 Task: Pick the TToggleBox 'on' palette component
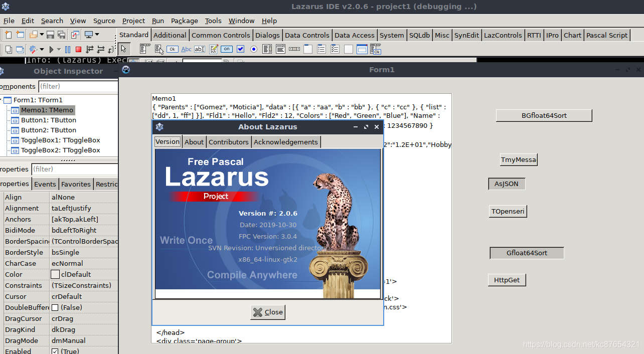(x=227, y=49)
